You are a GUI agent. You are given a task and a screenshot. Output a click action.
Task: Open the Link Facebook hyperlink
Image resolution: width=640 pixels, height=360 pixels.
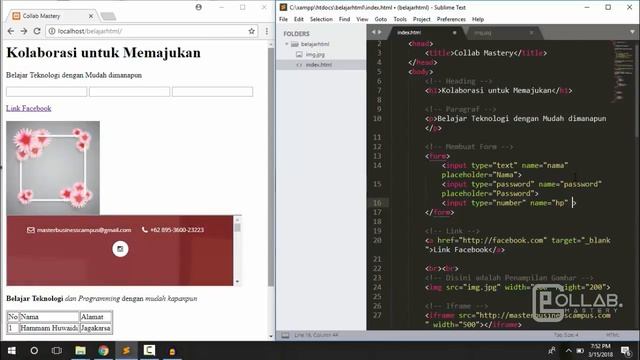(x=29, y=108)
